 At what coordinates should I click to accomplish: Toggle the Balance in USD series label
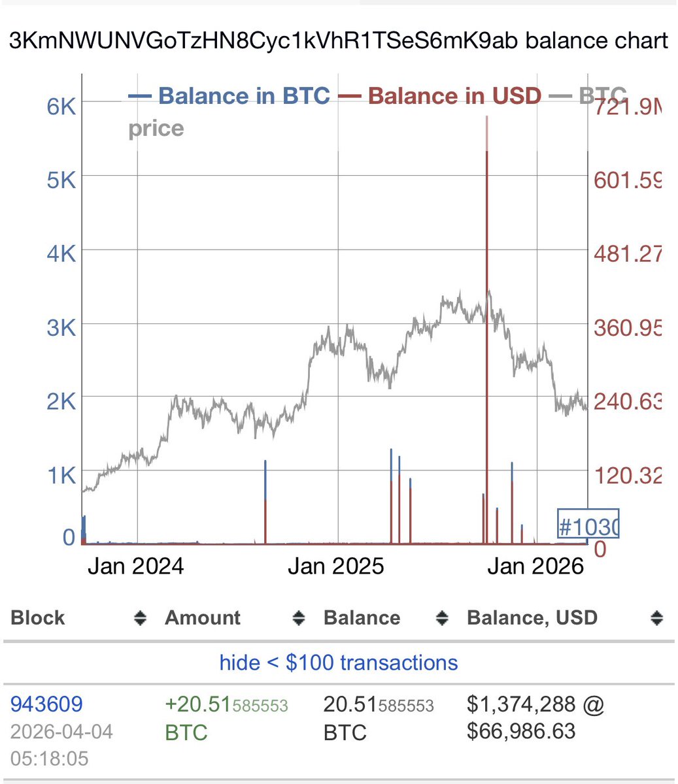[x=455, y=96]
